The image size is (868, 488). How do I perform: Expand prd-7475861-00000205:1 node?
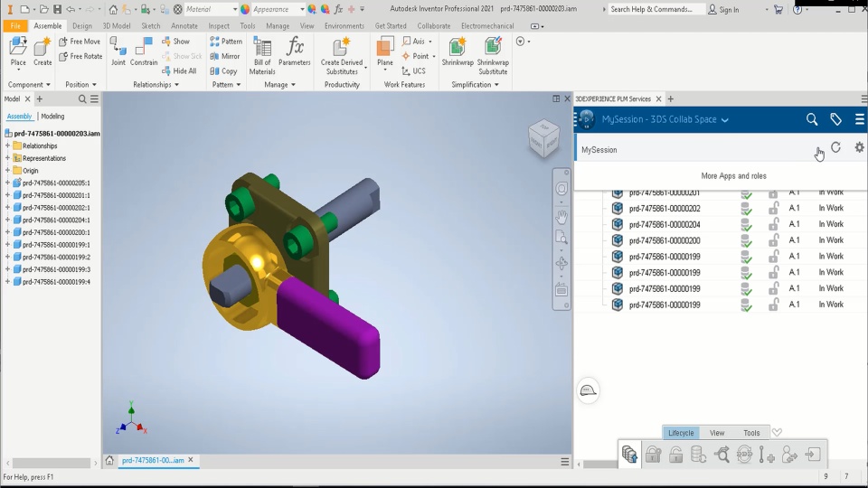click(x=8, y=183)
